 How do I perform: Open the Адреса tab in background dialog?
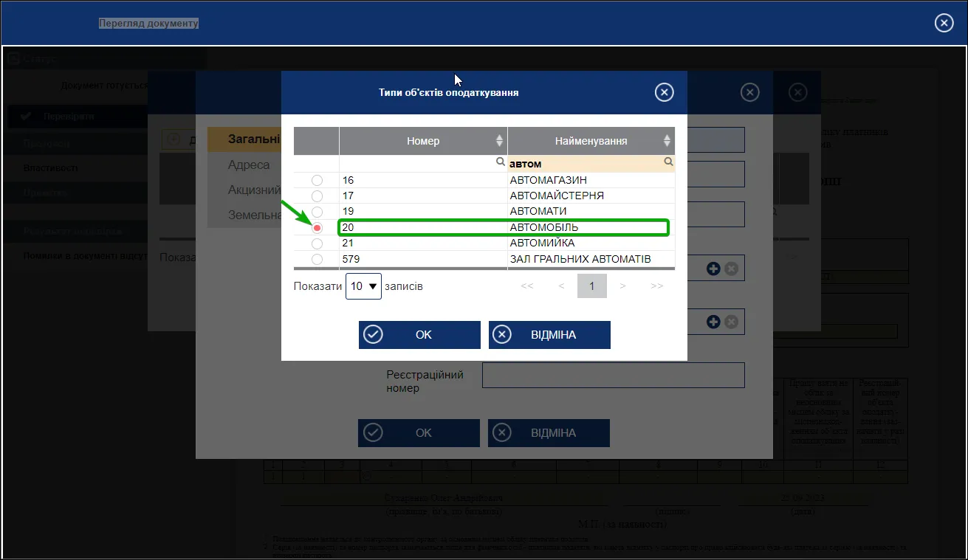pos(245,165)
